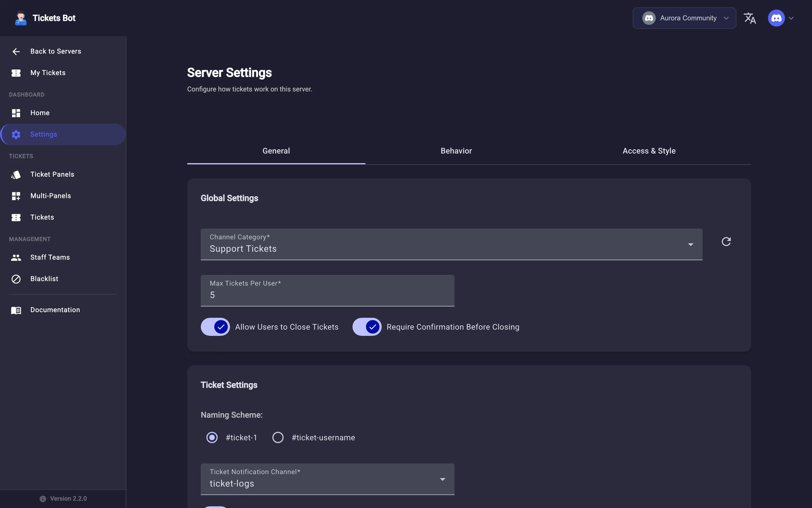Expand the user account menu chevron
Image resolution: width=812 pixels, height=508 pixels.
coord(791,18)
